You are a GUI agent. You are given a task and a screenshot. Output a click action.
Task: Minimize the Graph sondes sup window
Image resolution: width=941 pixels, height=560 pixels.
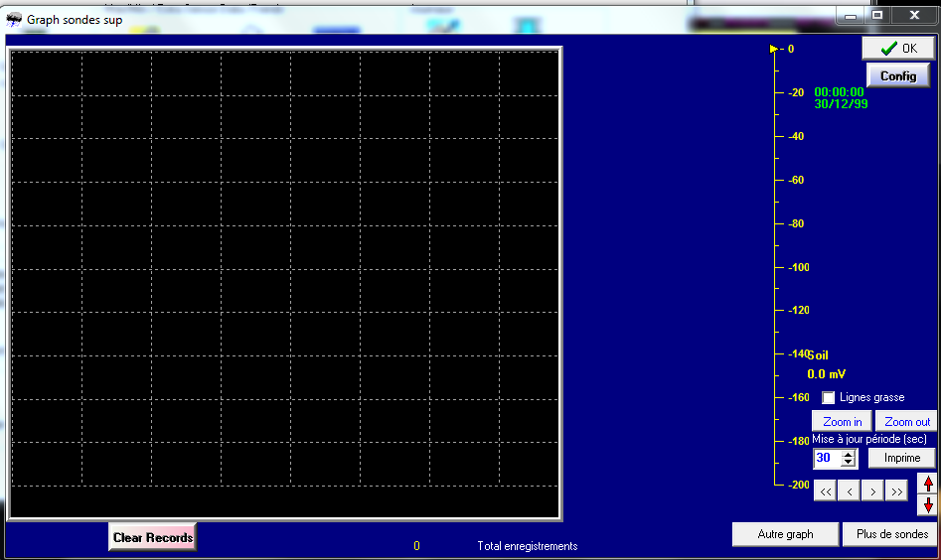coord(851,16)
